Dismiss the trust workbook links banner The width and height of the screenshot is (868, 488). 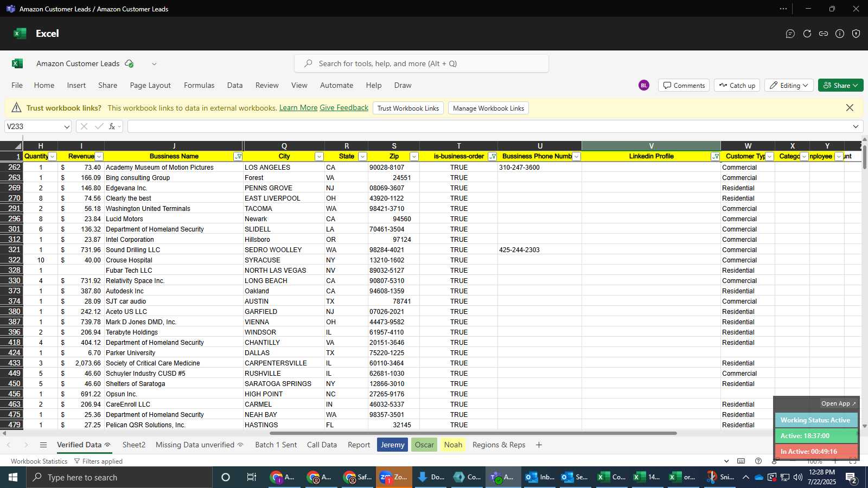point(850,108)
